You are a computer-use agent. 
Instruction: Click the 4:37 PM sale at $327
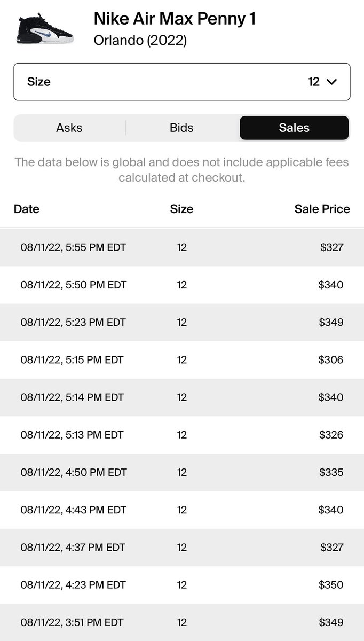click(x=182, y=548)
